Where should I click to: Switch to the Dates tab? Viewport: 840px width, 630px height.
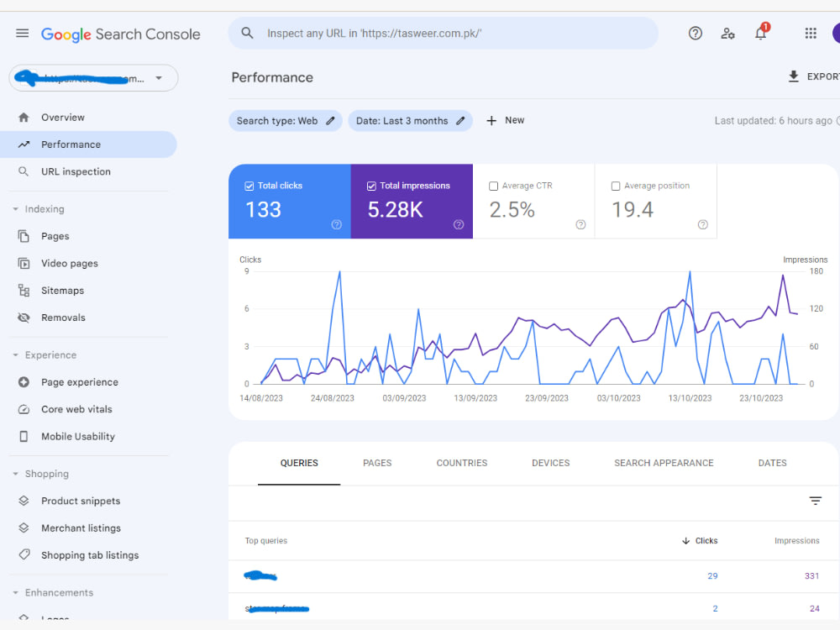772,463
